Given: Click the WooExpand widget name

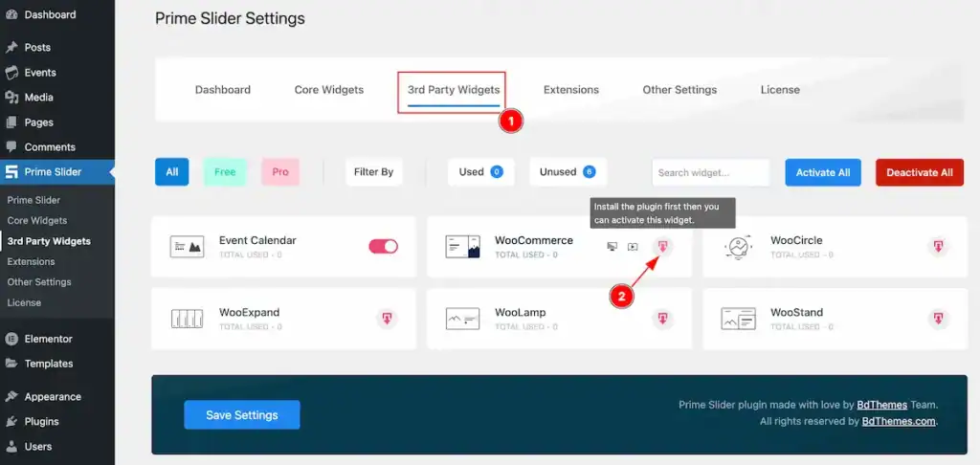Looking at the screenshot, I should coord(250,313).
